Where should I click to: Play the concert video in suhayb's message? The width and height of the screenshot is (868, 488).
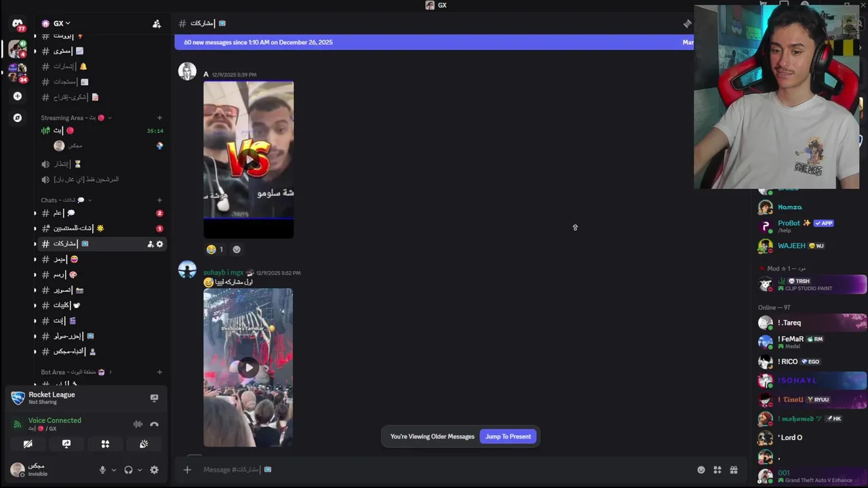click(248, 367)
